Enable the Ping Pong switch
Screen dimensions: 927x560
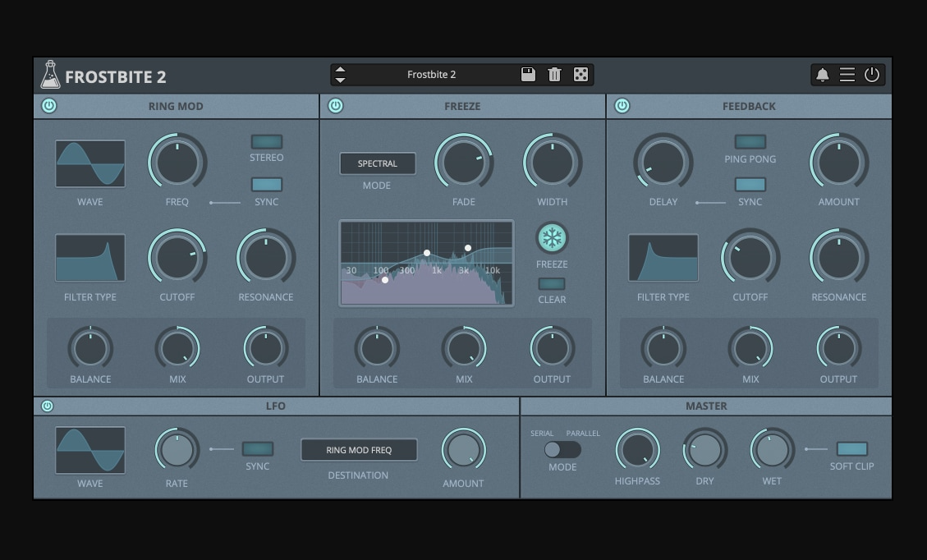[x=750, y=142]
